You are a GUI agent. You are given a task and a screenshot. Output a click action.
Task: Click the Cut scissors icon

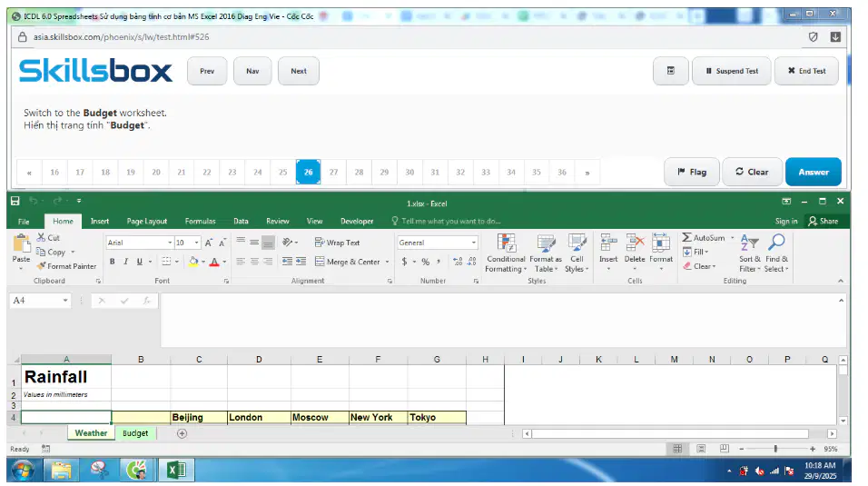pos(42,237)
